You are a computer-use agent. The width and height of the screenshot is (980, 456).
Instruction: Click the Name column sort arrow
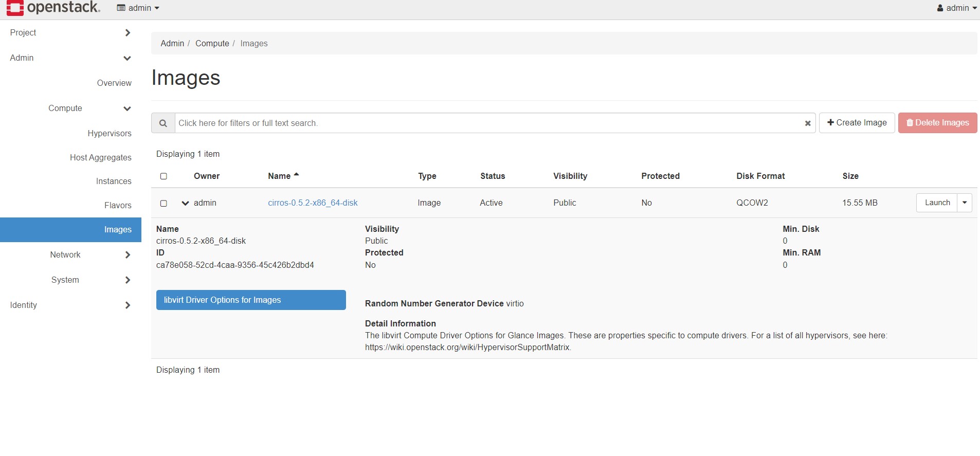tap(296, 175)
